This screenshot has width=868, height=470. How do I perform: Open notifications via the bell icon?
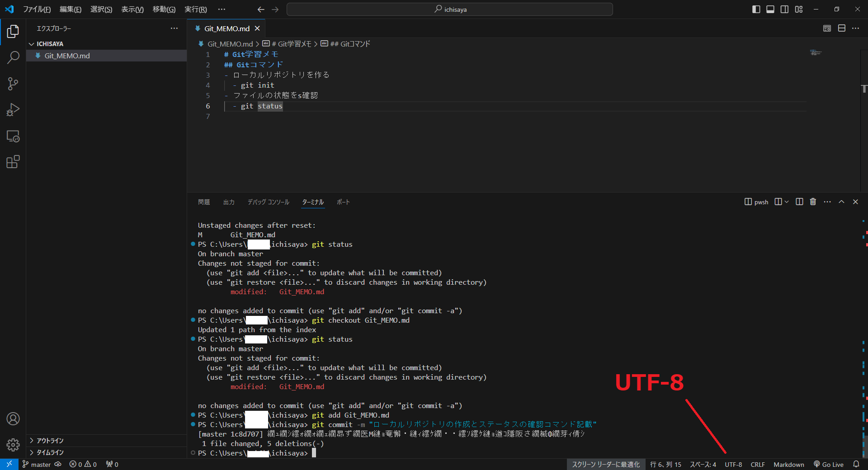(x=857, y=464)
